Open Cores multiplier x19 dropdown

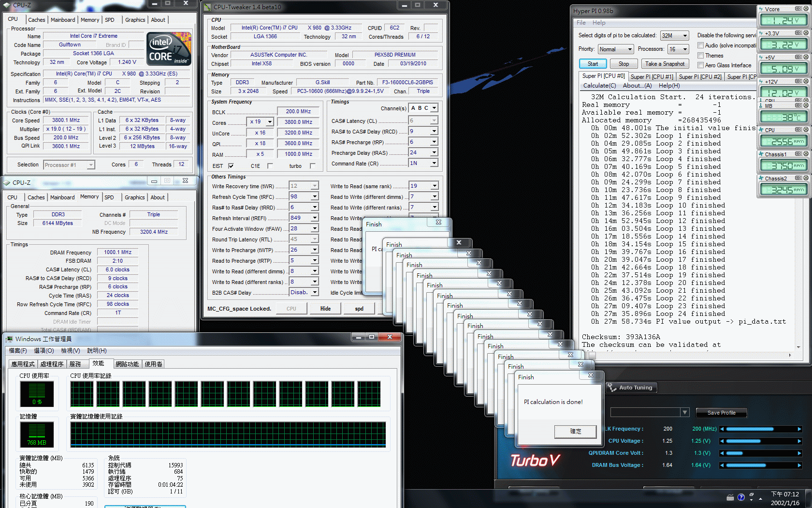tap(270, 122)
